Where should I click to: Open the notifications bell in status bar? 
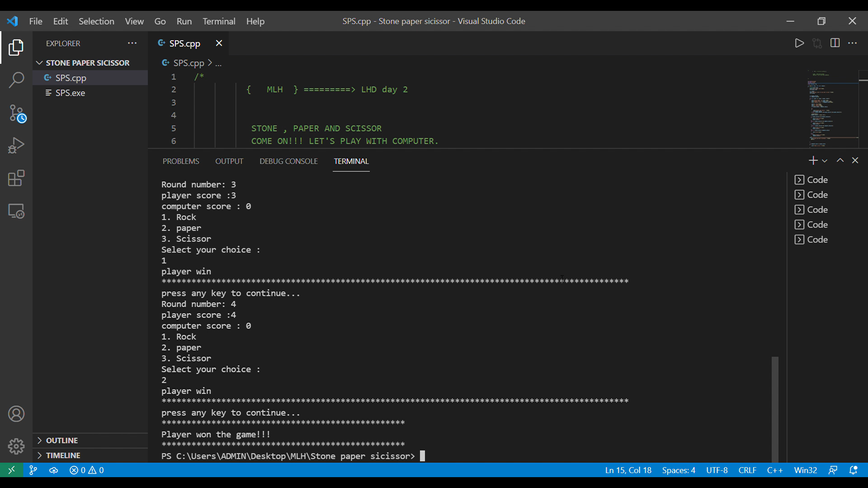point(853,470)
